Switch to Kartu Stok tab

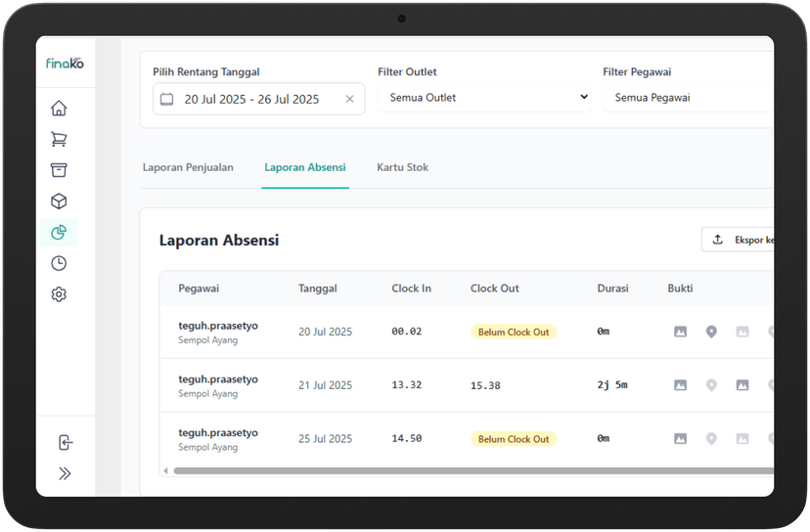(x=402, y=167)
